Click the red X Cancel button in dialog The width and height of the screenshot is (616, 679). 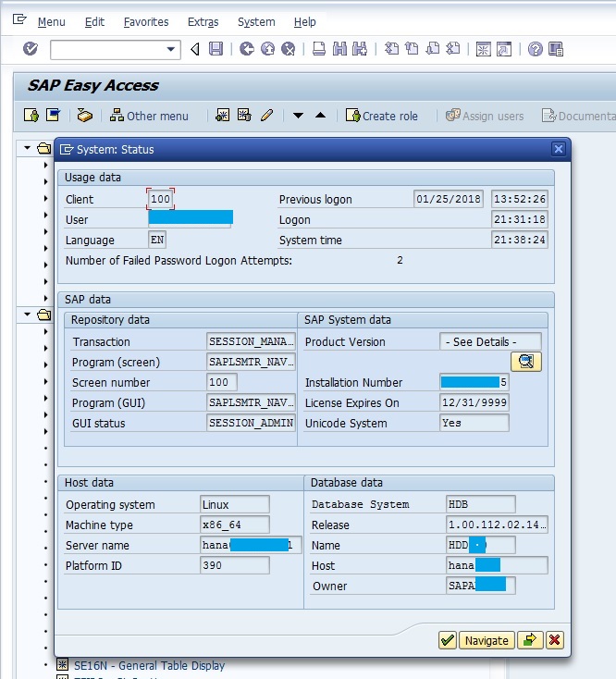pyautogui.click(x=555, y=640)
